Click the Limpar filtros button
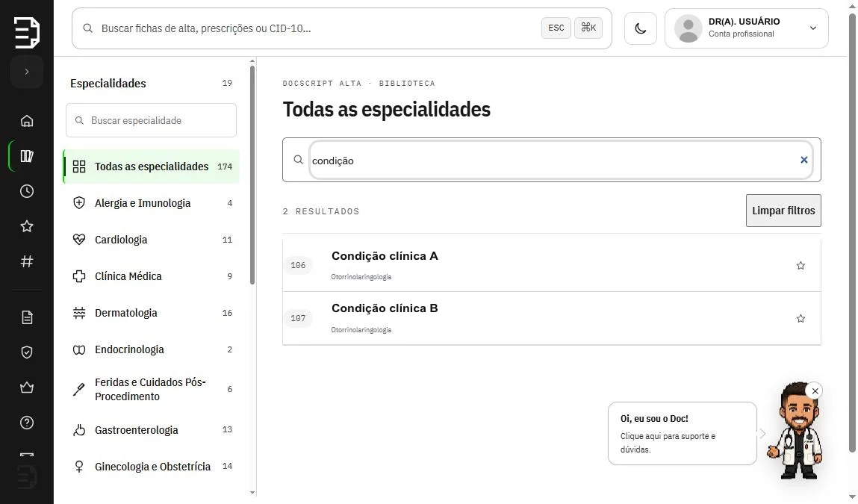This screenshot has height=504, width=858. (783, 211)
